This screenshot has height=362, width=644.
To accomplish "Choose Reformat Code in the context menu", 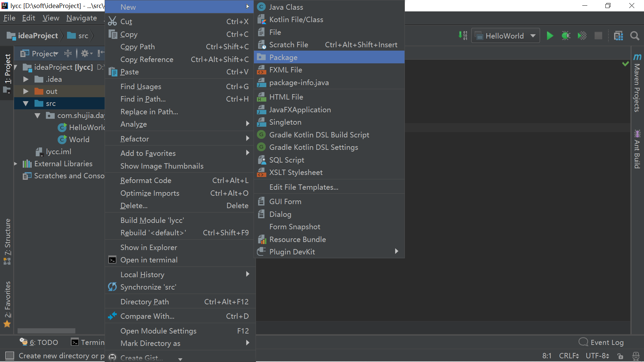I will coord(146,180).
